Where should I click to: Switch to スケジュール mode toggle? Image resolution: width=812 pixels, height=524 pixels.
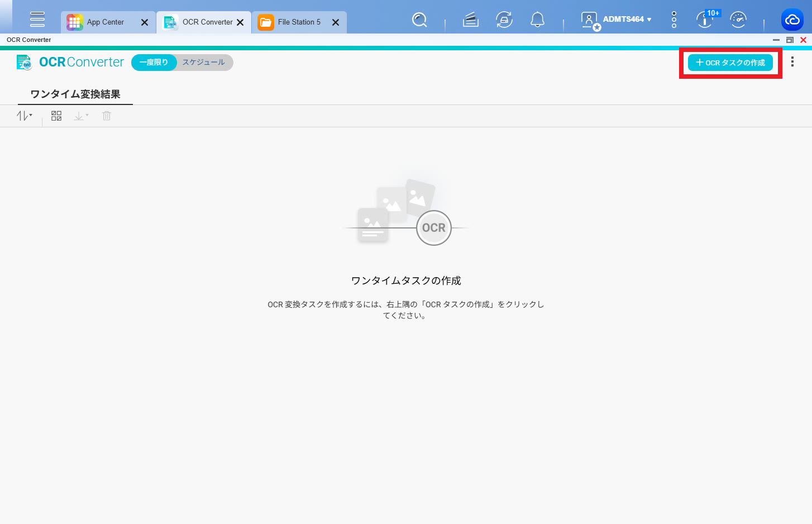[204, 63]
